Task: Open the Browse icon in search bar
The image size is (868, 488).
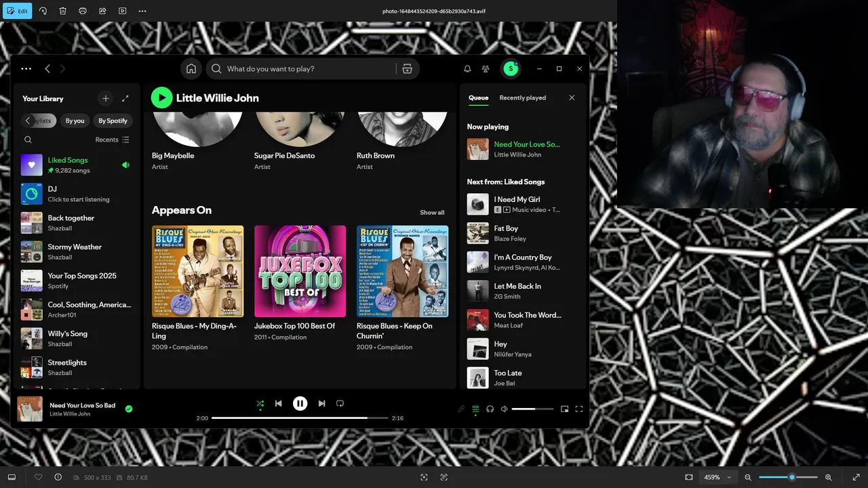Action: coord(407,68)
